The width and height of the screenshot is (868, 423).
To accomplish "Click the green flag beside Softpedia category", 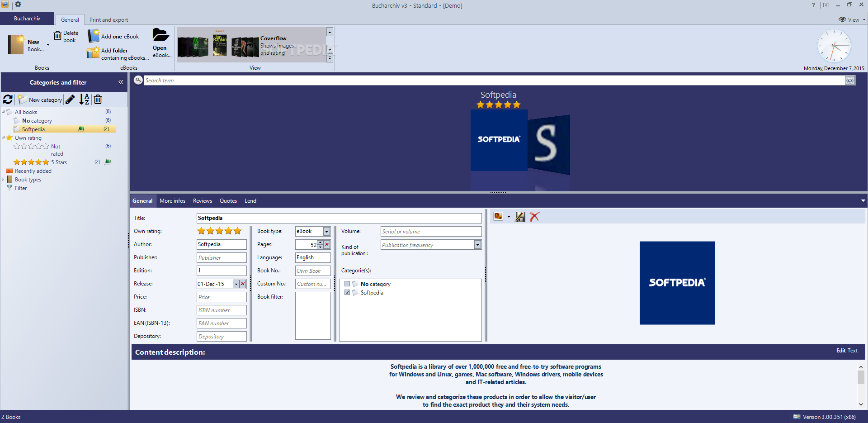I will [x=81, y=129].
